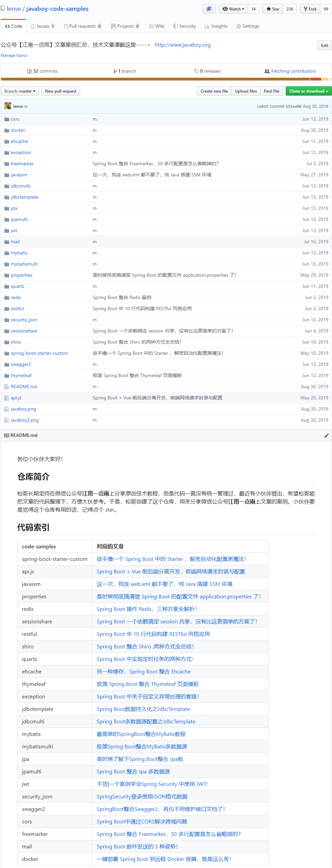Open latest commit hash 655ed08
Screen dimensions: 332x868
(293, 106)
